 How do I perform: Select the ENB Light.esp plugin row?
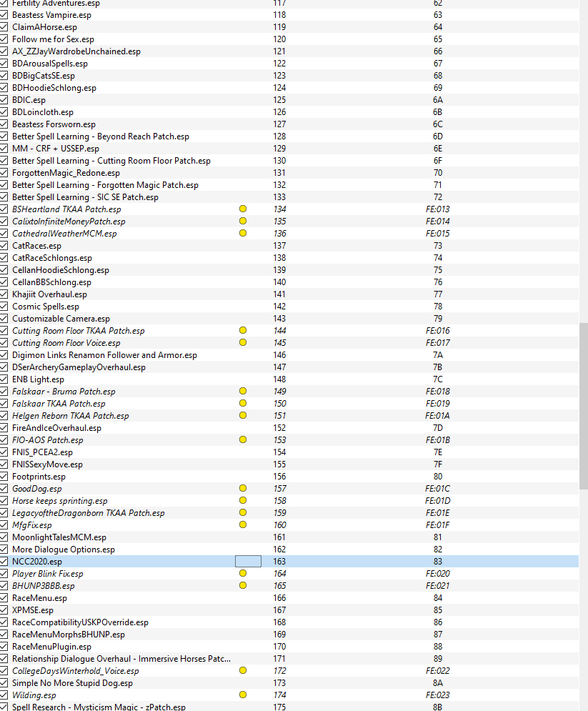click(289, 379)
